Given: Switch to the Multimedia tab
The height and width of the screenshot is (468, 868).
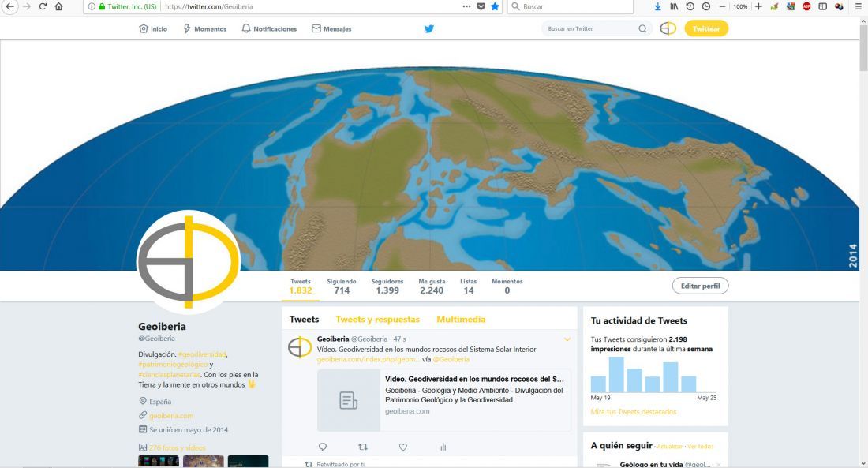Looking at the screenshot, I should (x=461, y=320).
